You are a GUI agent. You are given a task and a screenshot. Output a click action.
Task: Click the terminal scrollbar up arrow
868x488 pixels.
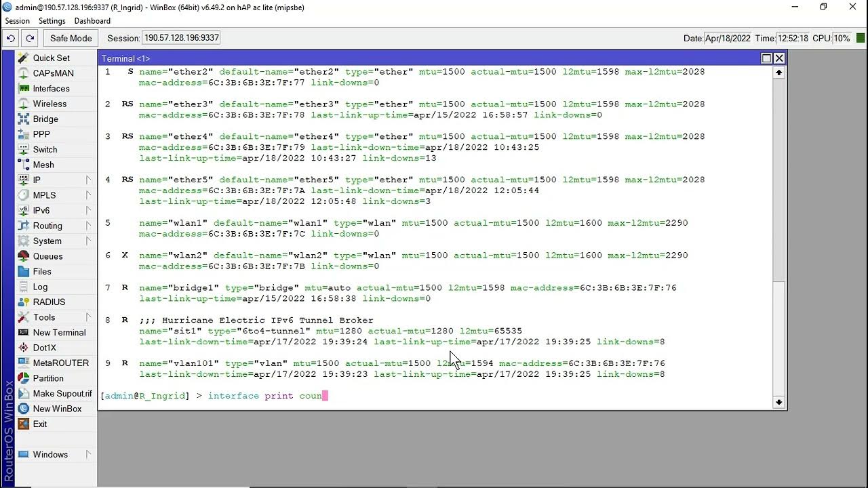(x=778, y=73)
